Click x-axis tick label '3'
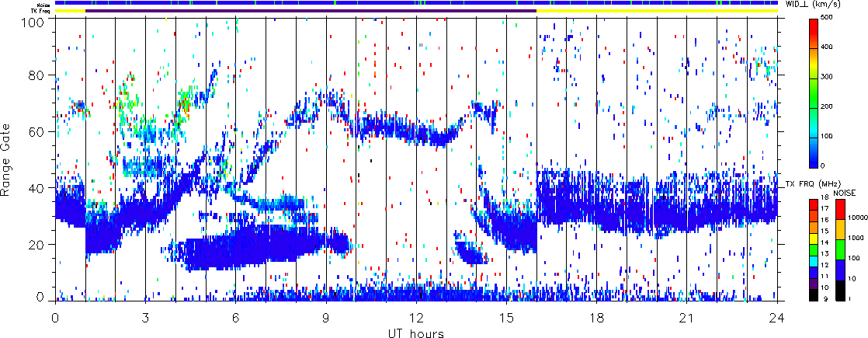 (146, 318)
